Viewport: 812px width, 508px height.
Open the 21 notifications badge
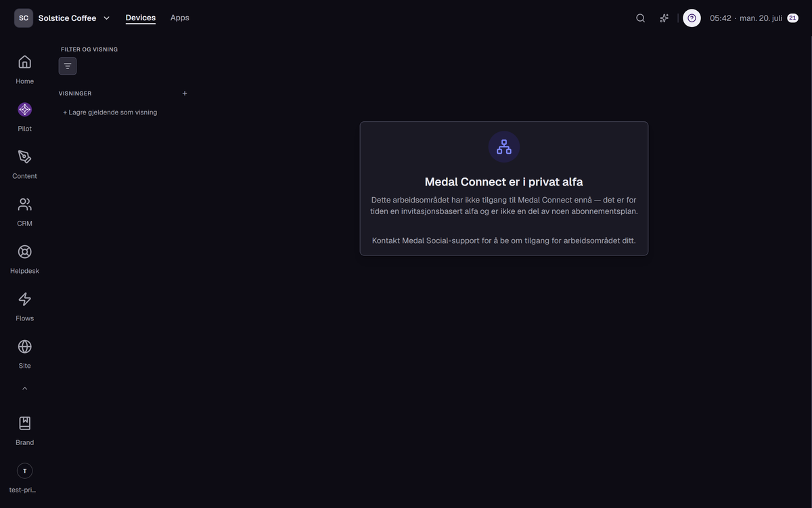792,18
